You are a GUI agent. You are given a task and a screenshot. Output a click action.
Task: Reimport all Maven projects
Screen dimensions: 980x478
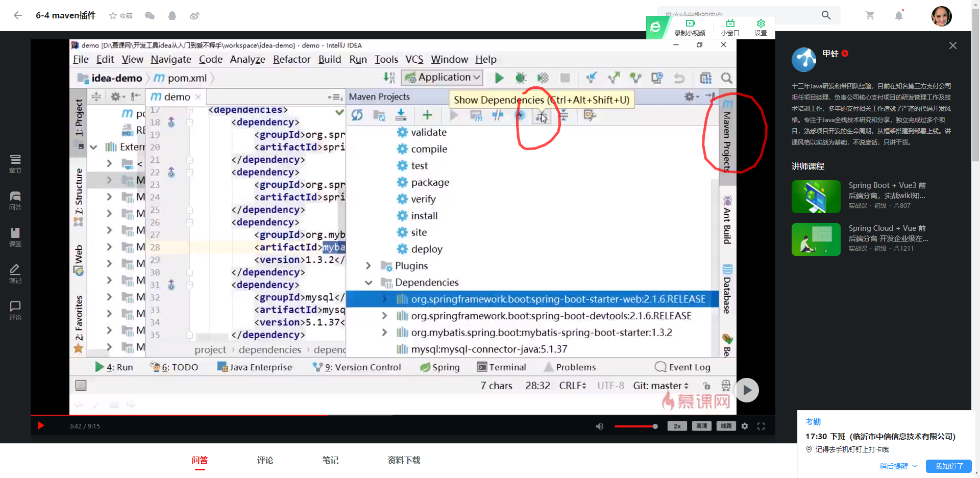357,115
